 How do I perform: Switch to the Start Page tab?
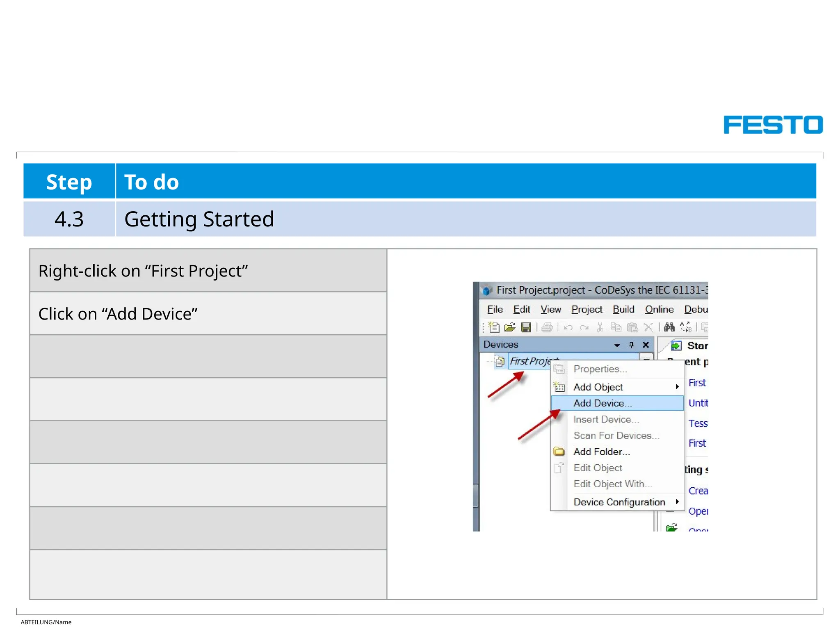click(x=689, y=346)
